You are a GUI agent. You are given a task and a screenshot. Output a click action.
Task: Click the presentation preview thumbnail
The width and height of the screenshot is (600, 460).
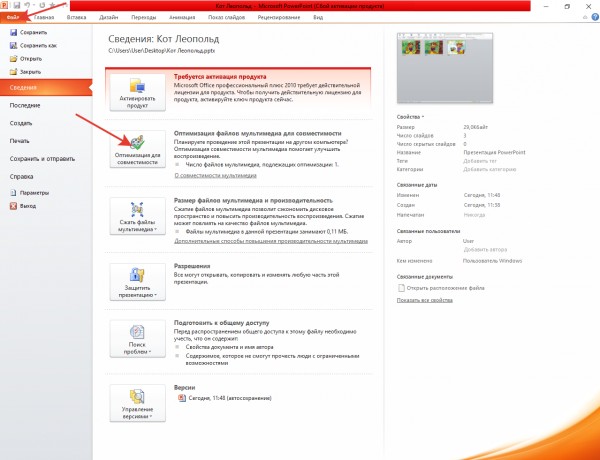445,68
